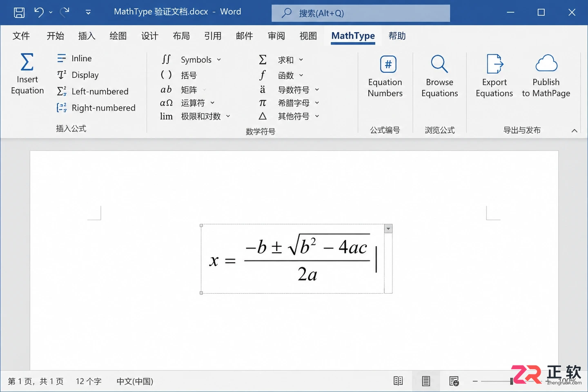
Task: Collapse the ribbon with the chevron
Action: pos(574,131)
